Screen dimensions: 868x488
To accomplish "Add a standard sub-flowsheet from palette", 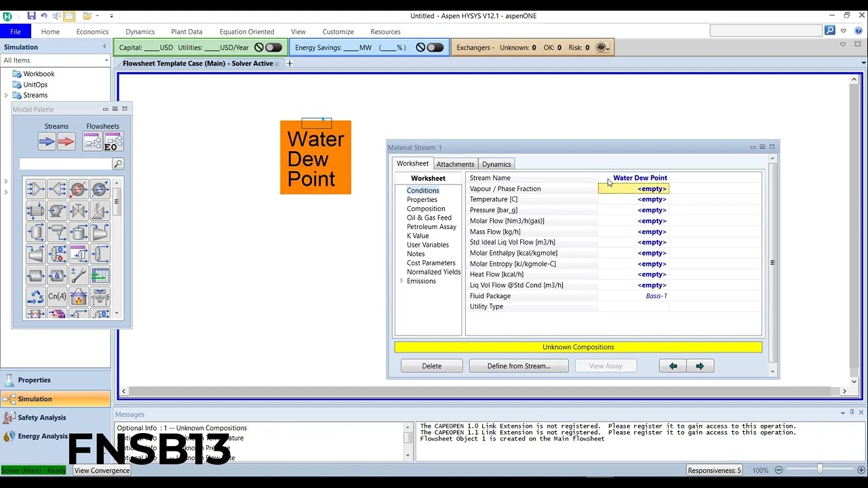I will 92,141.
